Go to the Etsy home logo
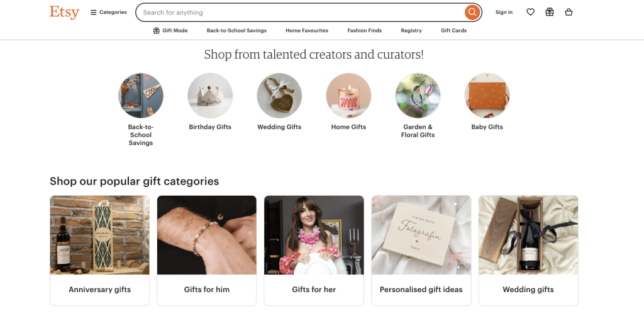This screenshot has width=644, height=328. [x=64, y=12]
